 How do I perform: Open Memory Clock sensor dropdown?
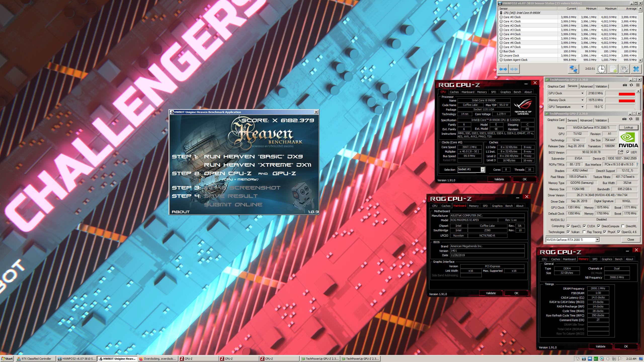[582, 100]
